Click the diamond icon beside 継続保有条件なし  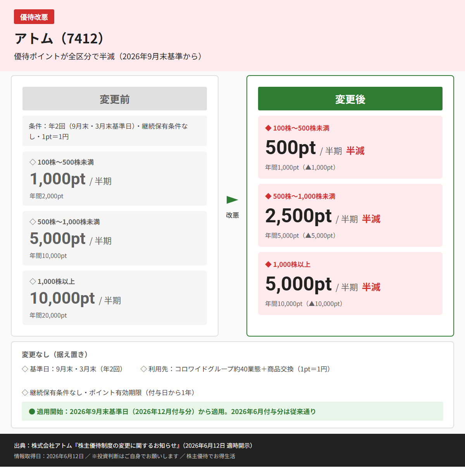pyautogui.click(x=25, y=393)
